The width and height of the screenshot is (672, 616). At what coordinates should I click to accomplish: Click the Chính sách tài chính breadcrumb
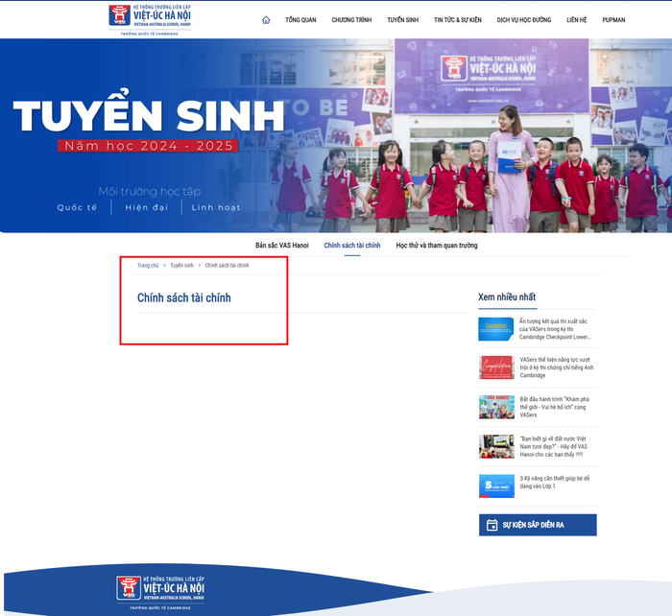coord(227,265)
